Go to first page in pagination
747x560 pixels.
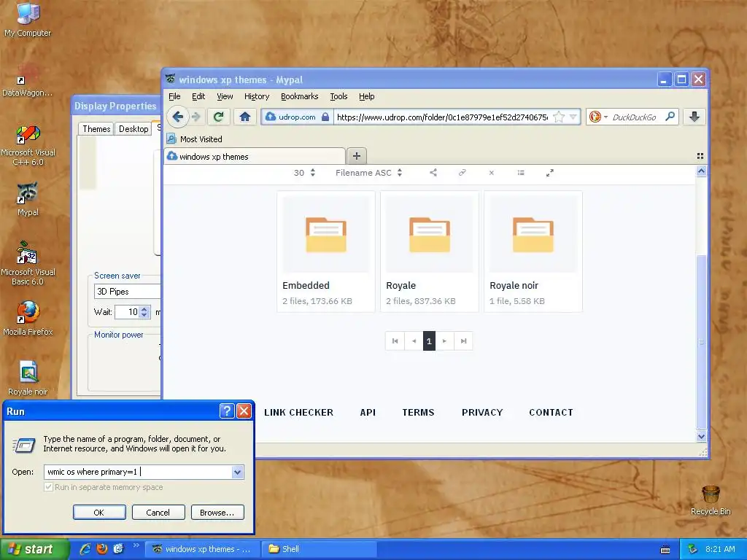395,341
